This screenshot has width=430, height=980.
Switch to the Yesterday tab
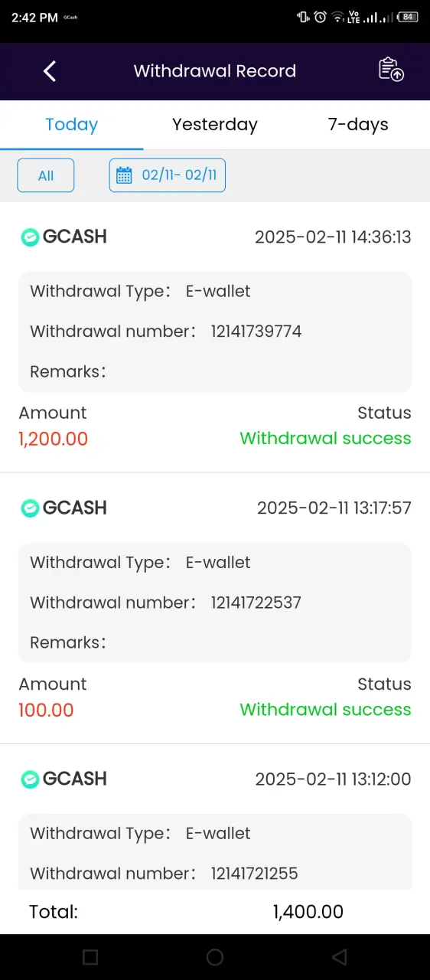point(215,125)
